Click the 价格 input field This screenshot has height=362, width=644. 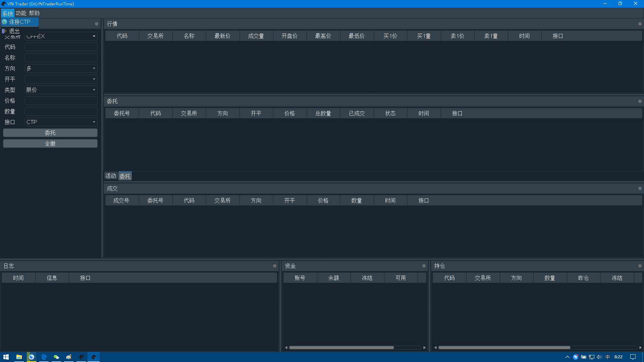pyautogui.click(x=61, y=101)
